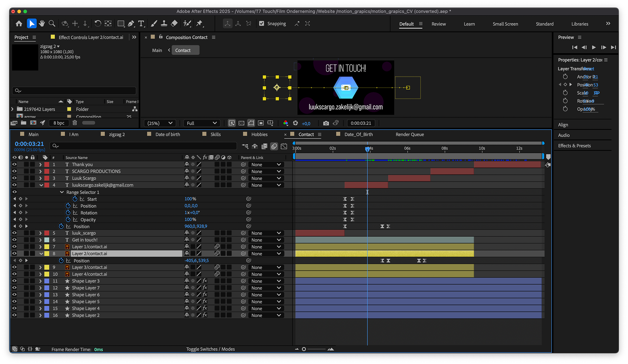Click the timeline zoom slider handle
Screen dimensions: 628x364
click(x=304, y=349)
